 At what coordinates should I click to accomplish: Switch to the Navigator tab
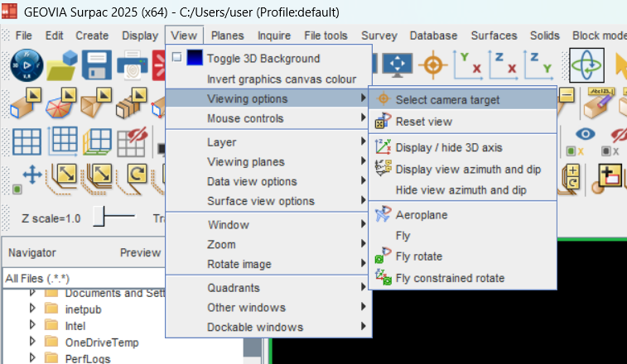32,252
